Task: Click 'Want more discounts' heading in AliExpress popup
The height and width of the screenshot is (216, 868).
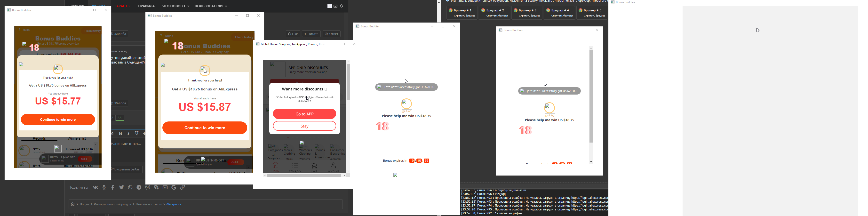Action: click(x=305, y=89)
